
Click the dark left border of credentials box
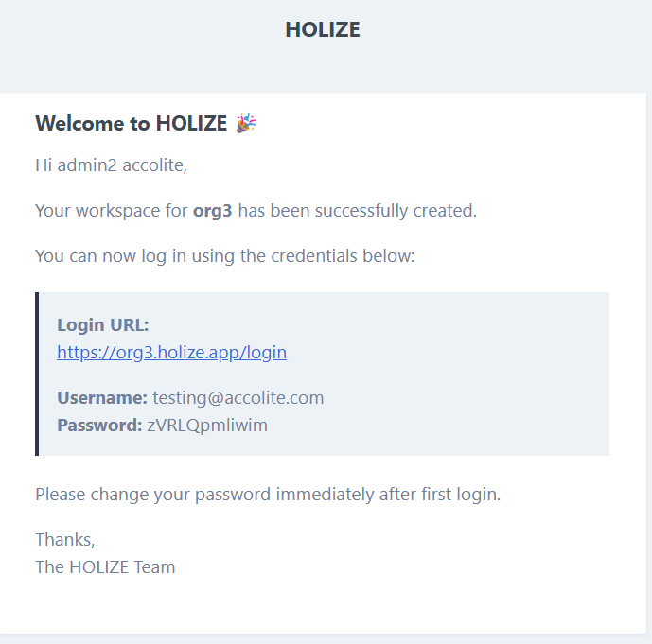coord(37,374)
